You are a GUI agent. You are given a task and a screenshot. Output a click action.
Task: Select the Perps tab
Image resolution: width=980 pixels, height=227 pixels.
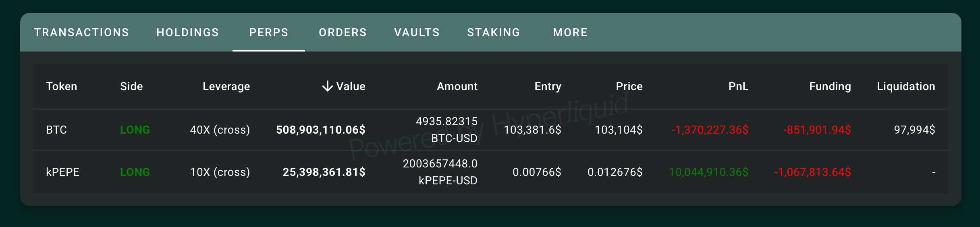point(269,33)
